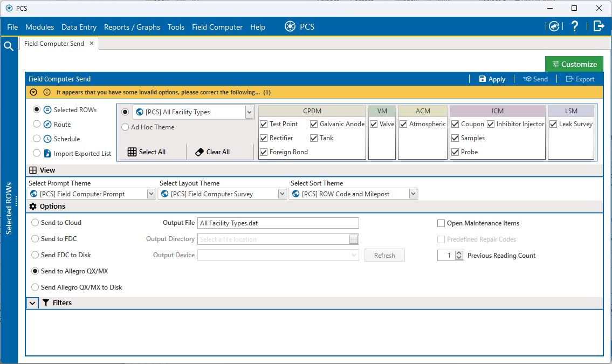
Task: Open the All Facility Types dropdown arrow
Action: (x=250, y=112)
